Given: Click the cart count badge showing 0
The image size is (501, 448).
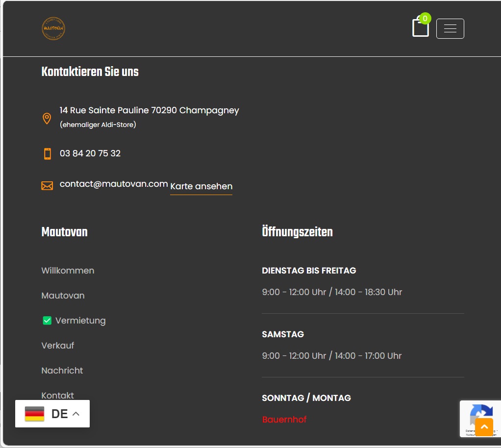Looking at the screenshot, I should click(425, 19).
